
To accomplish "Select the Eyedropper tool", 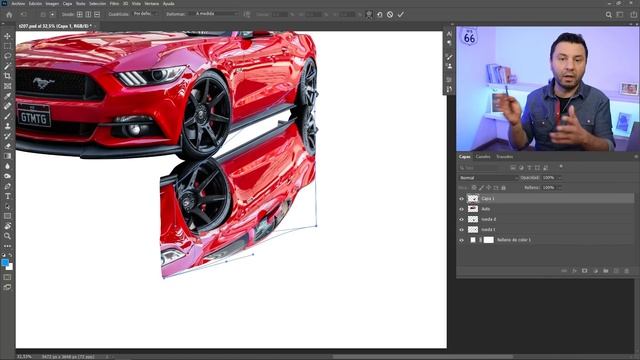I will pos(7,96).
